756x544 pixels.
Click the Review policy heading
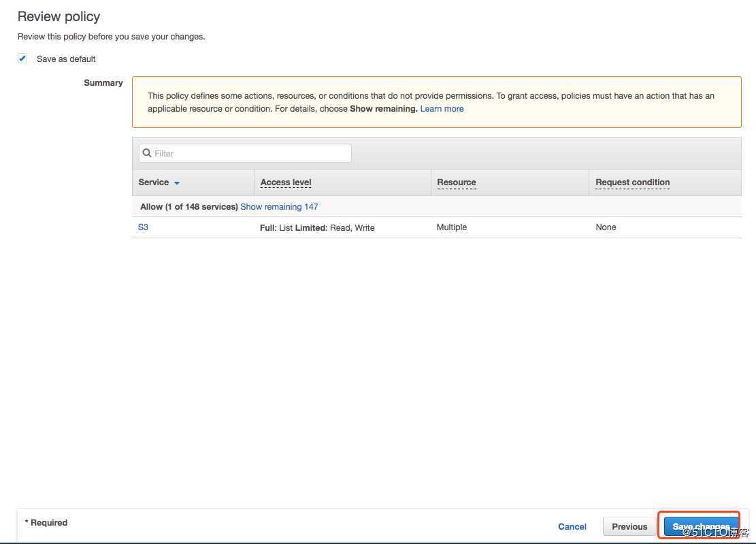pyautogui.click(x=59, y=16)
